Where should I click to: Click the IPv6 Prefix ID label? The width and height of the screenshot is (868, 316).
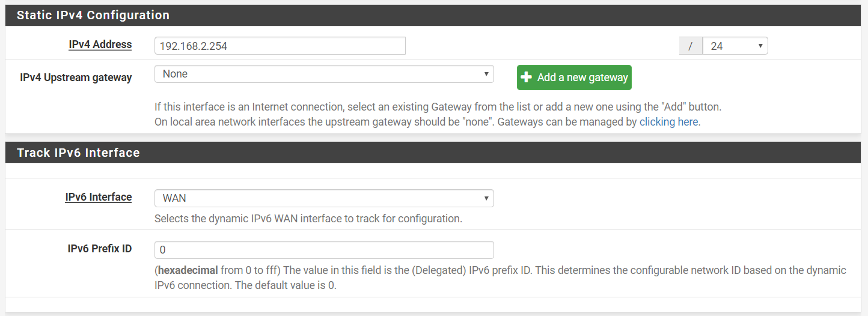click(100, 249)
